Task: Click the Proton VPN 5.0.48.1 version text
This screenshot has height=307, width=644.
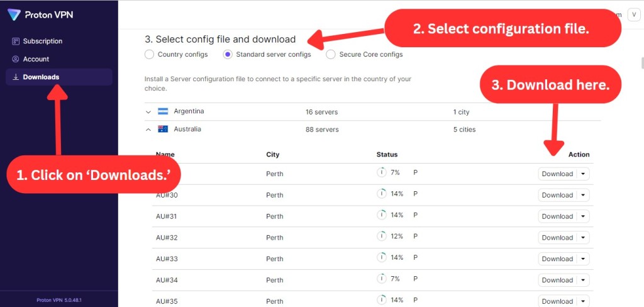Action: pos(58,300)
